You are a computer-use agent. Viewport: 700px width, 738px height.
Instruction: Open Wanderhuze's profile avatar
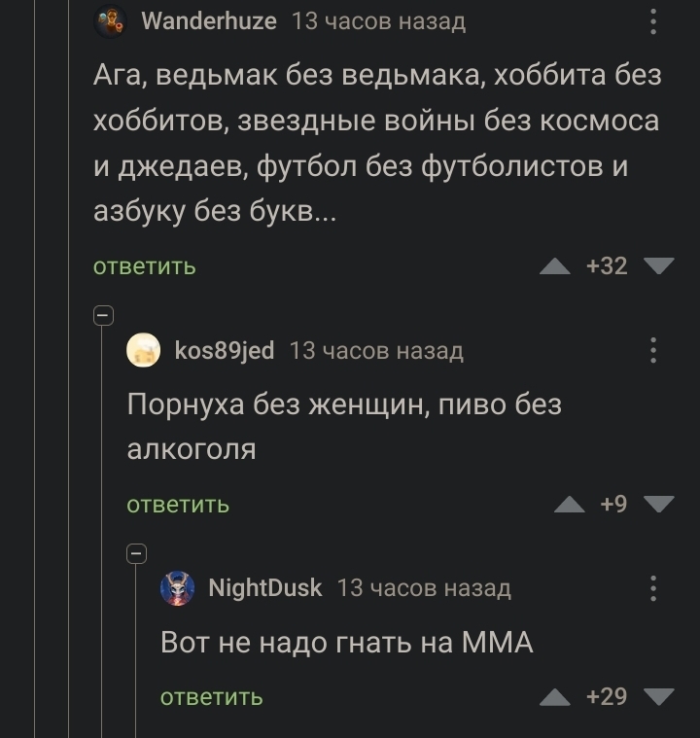click(110, 21)
